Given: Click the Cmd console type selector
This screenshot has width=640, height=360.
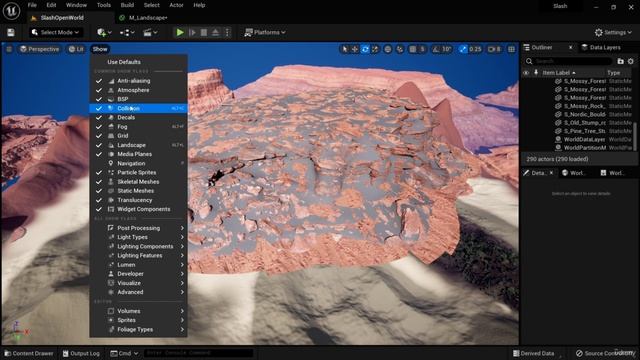Looking at the screenshot, I should point(124,353).
